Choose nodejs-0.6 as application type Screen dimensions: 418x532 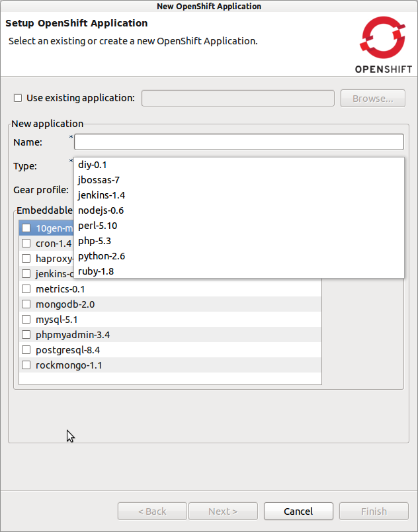[101, 210]
